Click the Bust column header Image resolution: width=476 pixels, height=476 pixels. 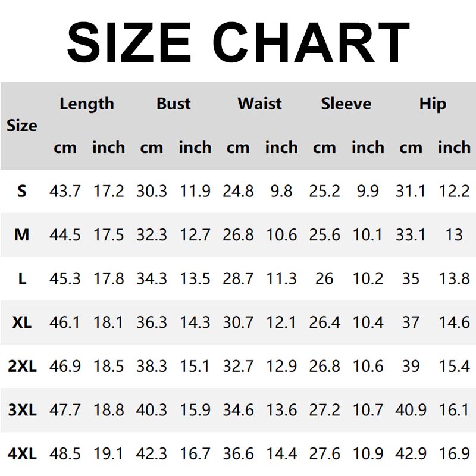coord(173,104)
